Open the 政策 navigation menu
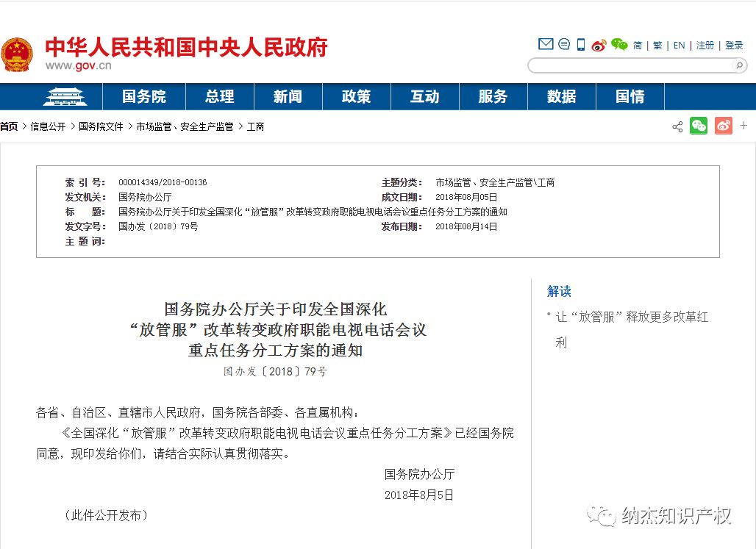Viewport: 756px width, 549px height. click(357, 96)
